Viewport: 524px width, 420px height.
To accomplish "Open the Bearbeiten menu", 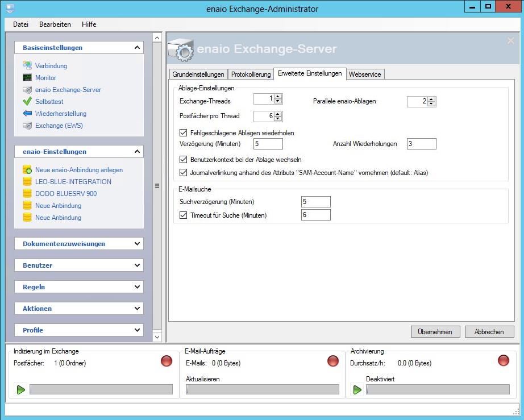I will [55, 24].
